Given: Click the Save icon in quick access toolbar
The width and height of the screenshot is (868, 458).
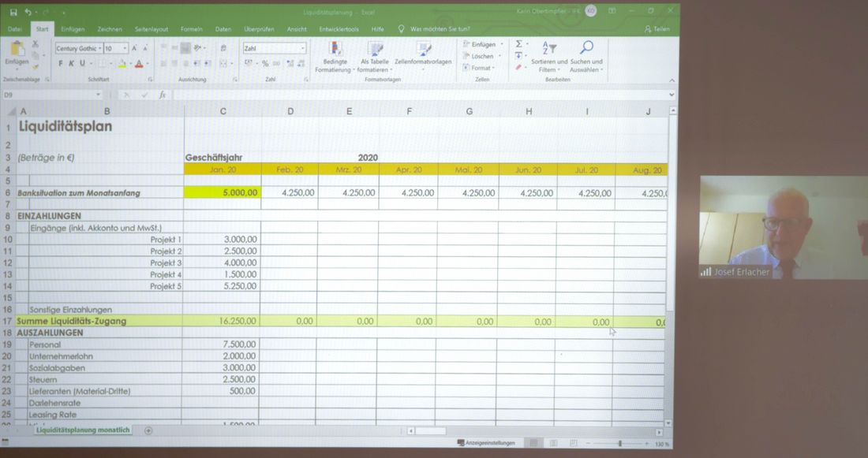Looking at the screenshot, I should 12,13.
